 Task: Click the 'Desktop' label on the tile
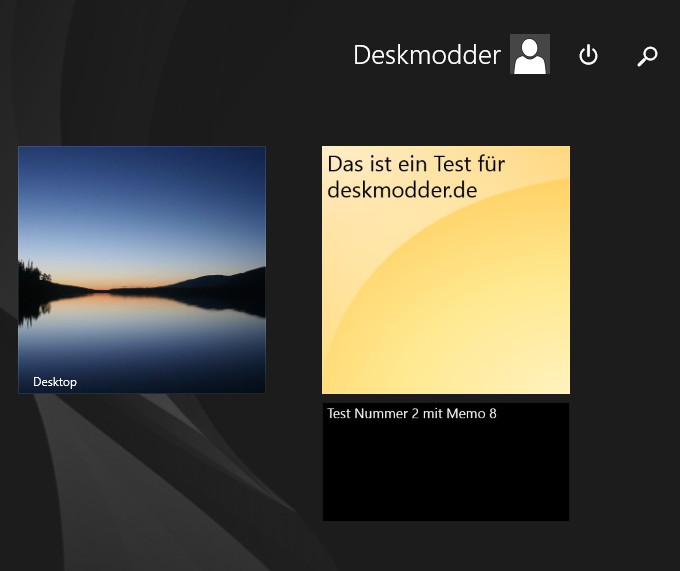[55, 382]
